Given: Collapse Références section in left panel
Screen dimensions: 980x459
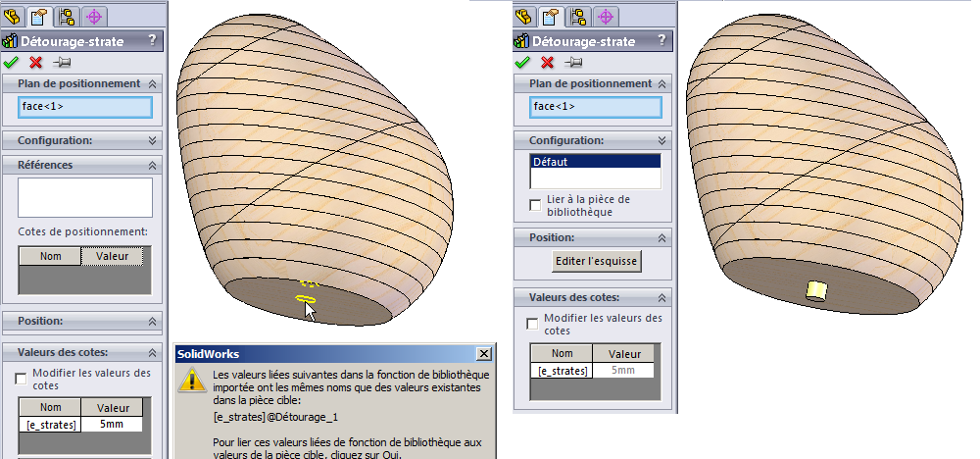Looking at the screenshot, I should [153, 165].
